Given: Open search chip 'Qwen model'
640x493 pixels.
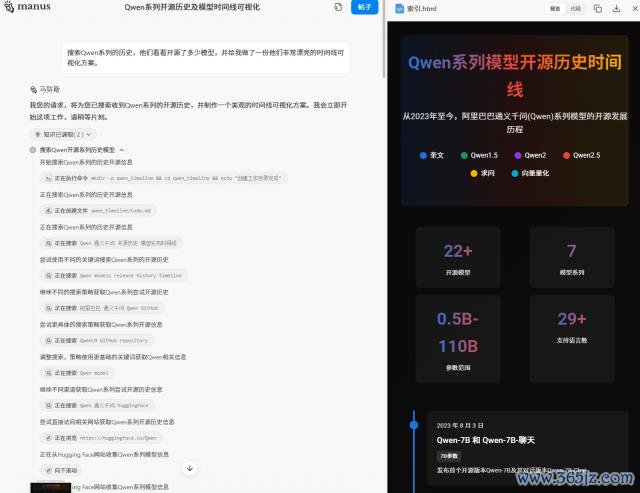Looking at the screenshot, I should [x=78, y=373].
